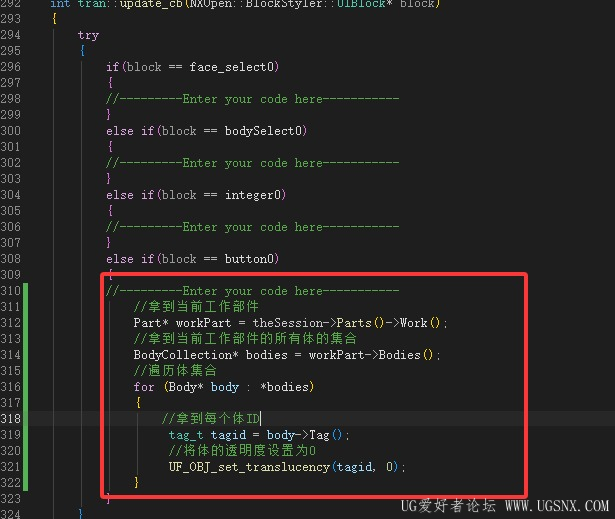Click 'body->Tag()' on line 319
Screen dimensions: 615x519
pyautogui.click(x=304, y=435)
